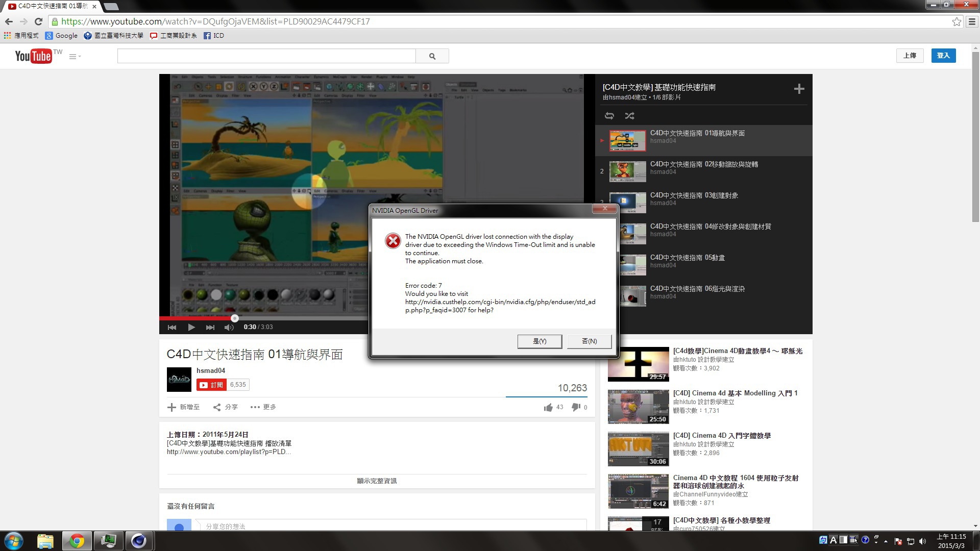
Task: Click 否(N) in NVIDIA driver dialog
Action: tap(589, 341)
